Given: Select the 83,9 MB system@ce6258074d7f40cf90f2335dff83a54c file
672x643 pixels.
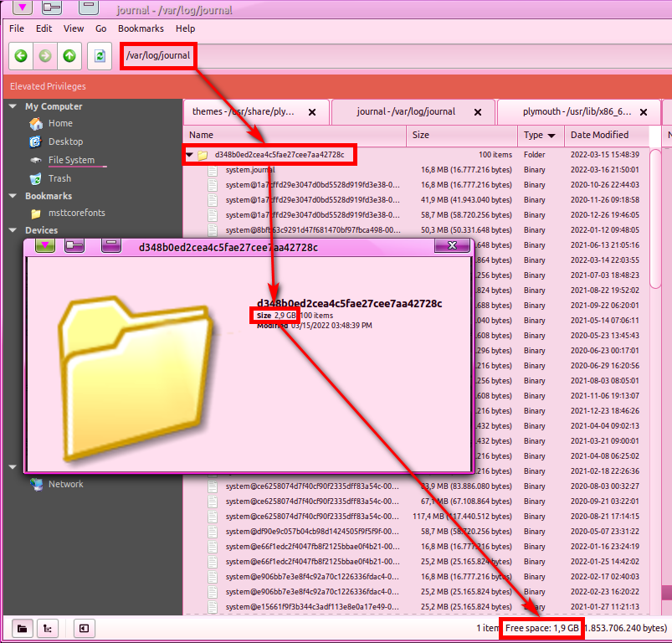Looking at the screenshot, I should 417,486.
